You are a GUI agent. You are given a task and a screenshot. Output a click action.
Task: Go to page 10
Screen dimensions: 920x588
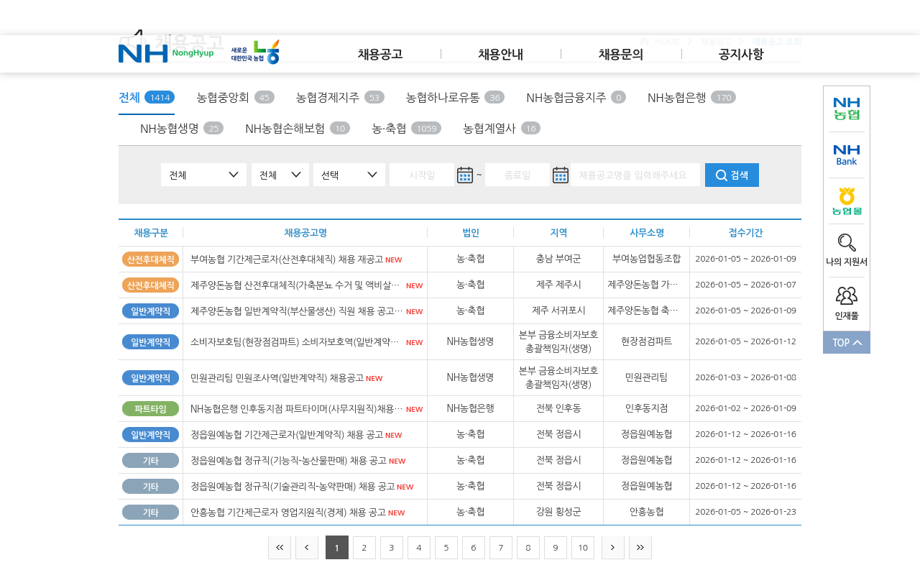coord(583,548)
